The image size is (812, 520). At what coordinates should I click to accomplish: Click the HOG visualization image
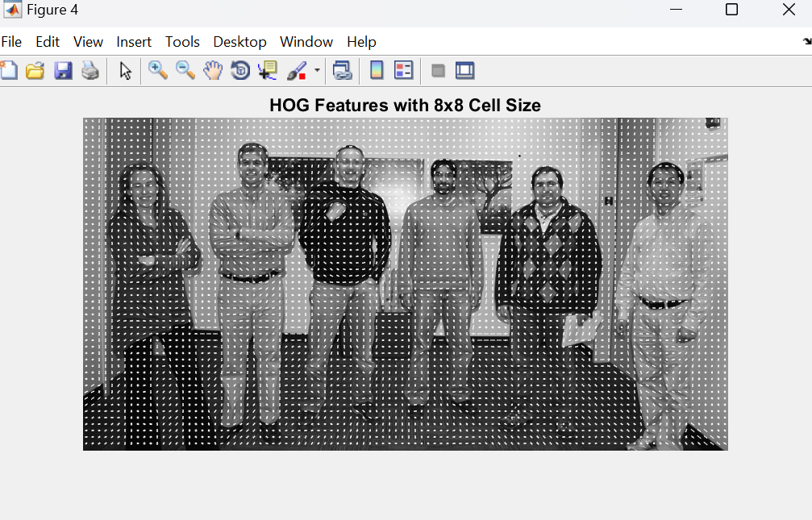(x=406, y=284)
